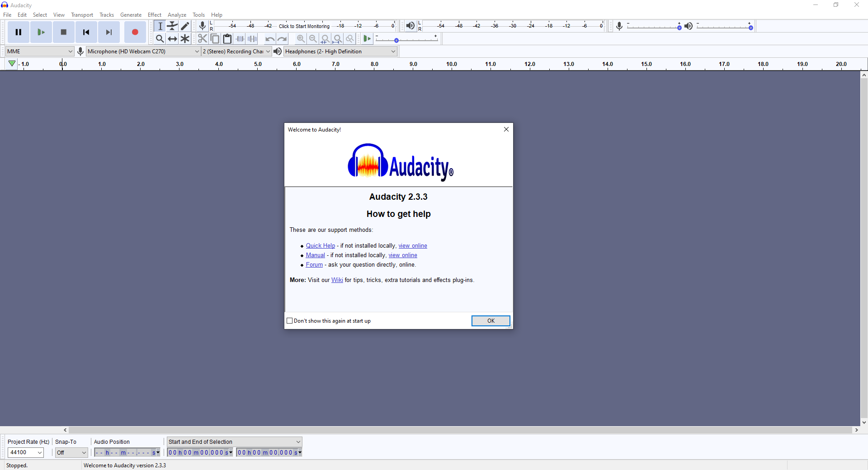Screen dimensions: 868x470
Task: Open the Snap-To Off dropdown
Action: pyautogui.click(x=71, y=452)
